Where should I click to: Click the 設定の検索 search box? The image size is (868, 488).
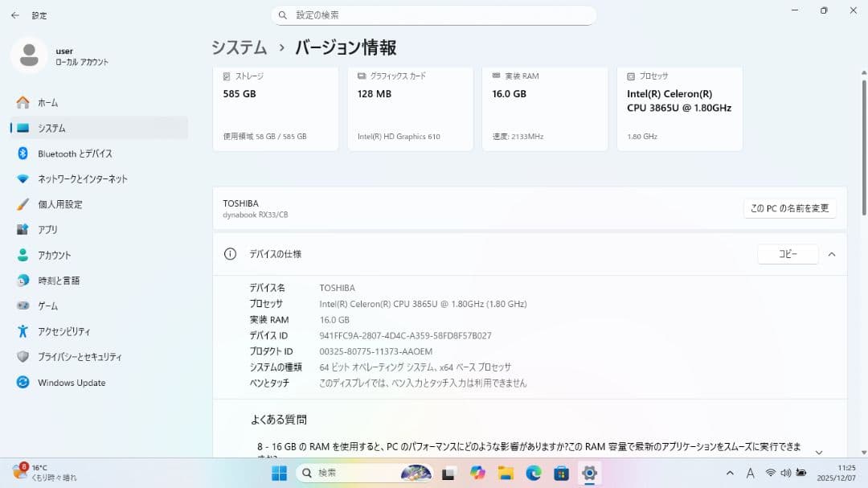pos(434,14)
